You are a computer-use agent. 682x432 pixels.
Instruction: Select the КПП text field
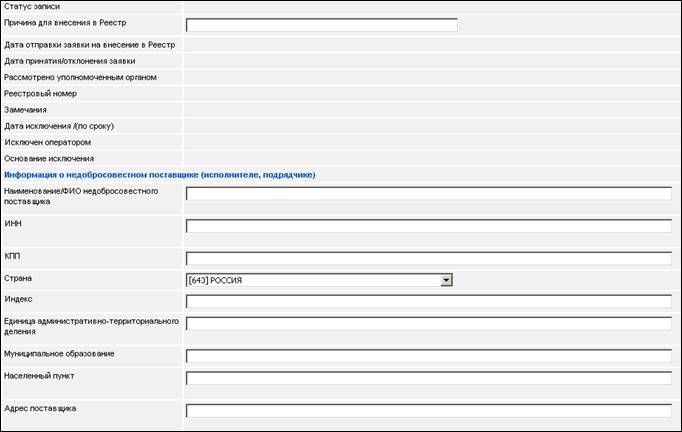tap(428, 258)
